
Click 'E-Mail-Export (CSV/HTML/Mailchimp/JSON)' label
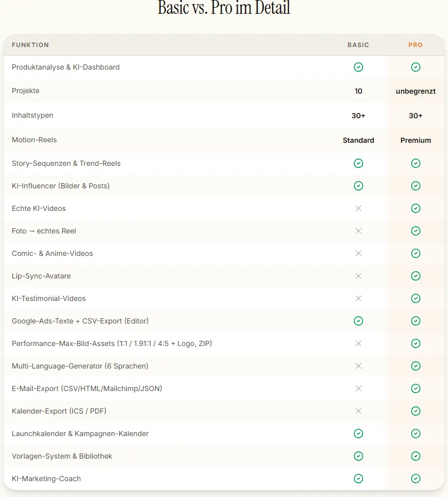[x=87, y=388]
